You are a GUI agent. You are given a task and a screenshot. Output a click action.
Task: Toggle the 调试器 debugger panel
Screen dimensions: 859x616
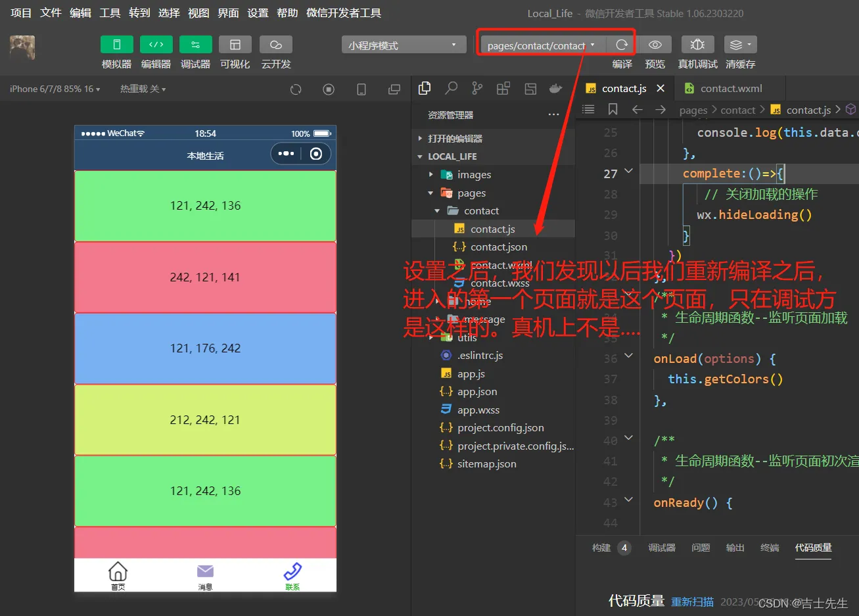tap(196, 45)
